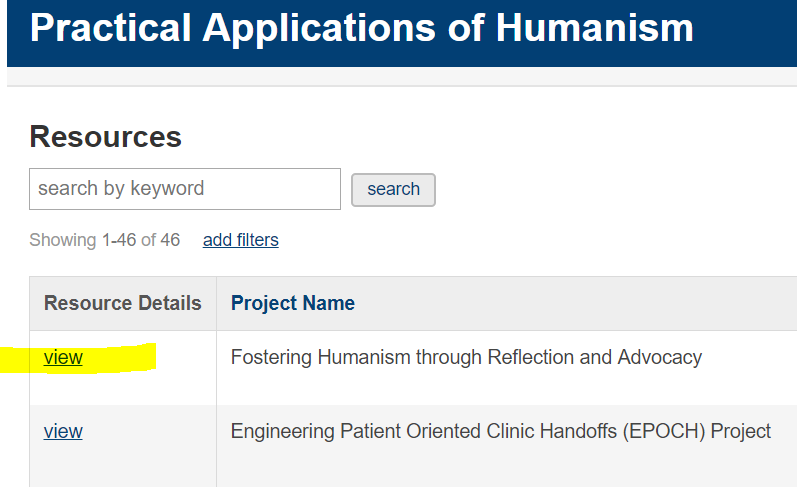
Task: Click the Resources heading
Action: pyautogui.click(x=105, y=137)
